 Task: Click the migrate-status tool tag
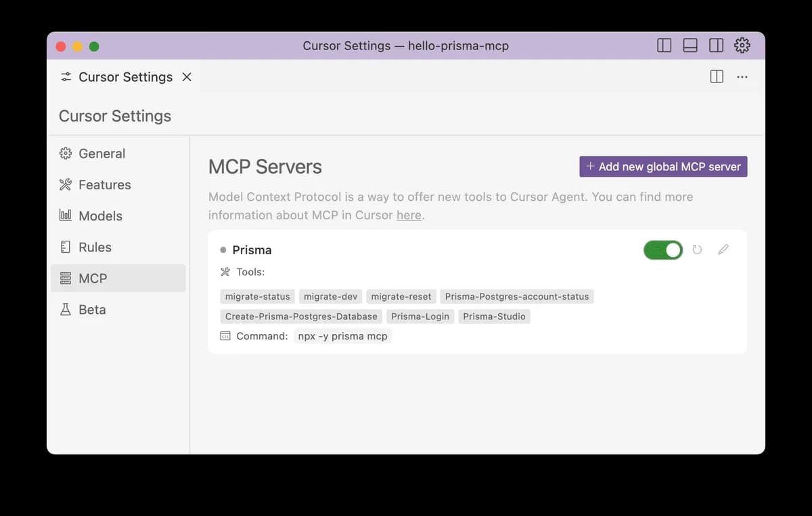pos(257,296)
